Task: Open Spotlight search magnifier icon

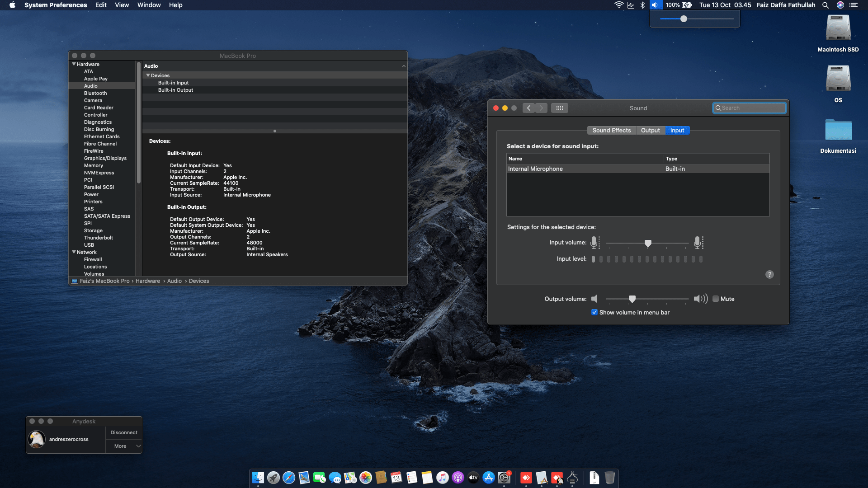Action: (825, 5)
